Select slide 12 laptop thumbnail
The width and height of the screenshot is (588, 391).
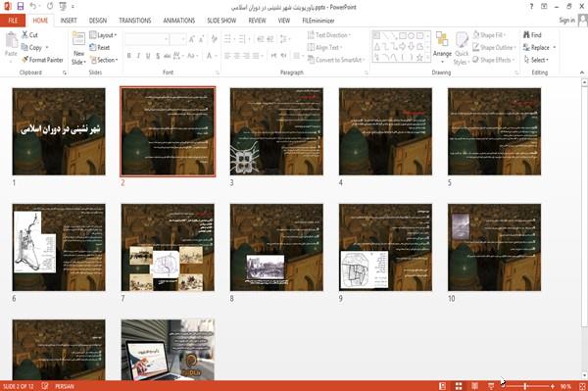point(168,350)
